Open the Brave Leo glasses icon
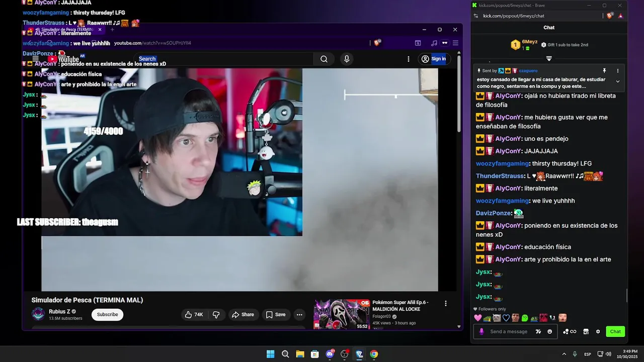644x362 pixels. click(445, 43)
